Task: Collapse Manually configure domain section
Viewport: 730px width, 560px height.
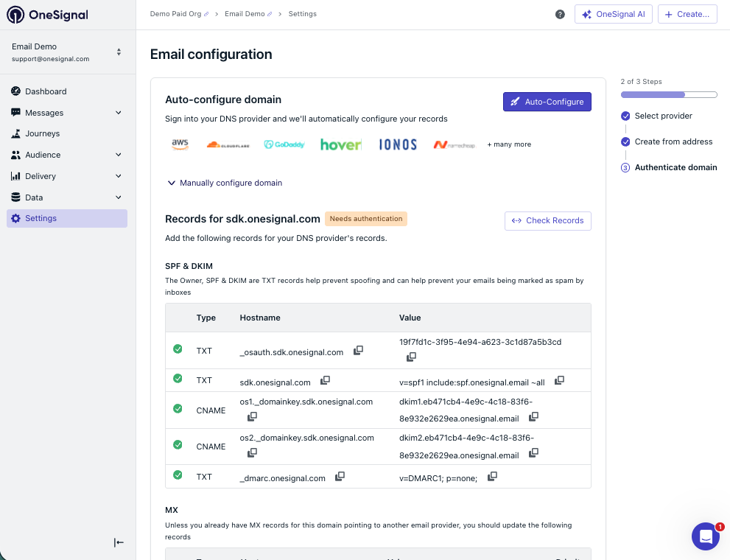Action: point(225,183)
